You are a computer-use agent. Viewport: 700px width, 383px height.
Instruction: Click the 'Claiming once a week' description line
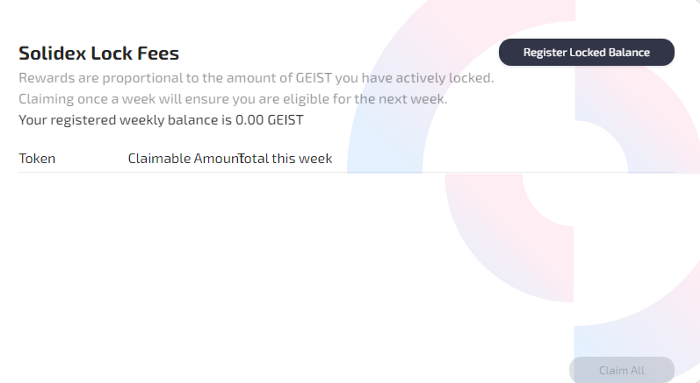(233, 99)
